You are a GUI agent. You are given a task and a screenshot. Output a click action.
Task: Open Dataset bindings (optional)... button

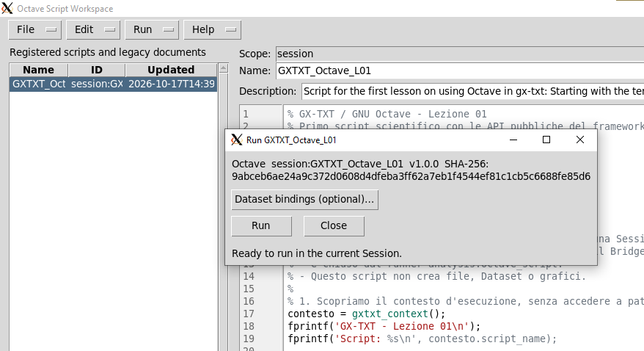304,199
